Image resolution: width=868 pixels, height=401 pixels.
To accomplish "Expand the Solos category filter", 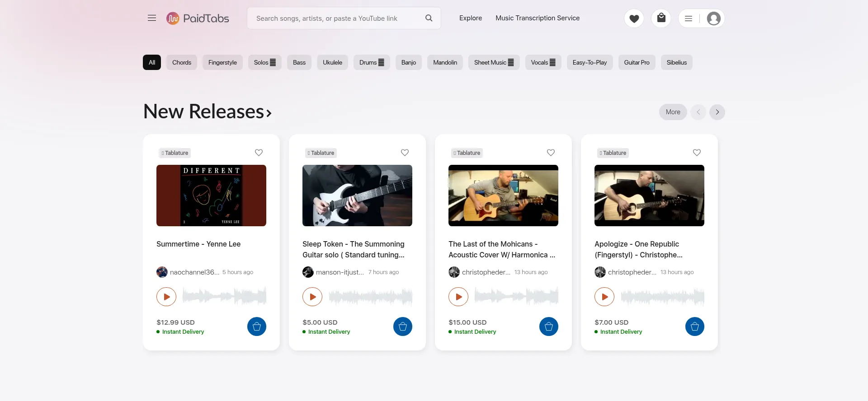I will click(x=264, y=62).
